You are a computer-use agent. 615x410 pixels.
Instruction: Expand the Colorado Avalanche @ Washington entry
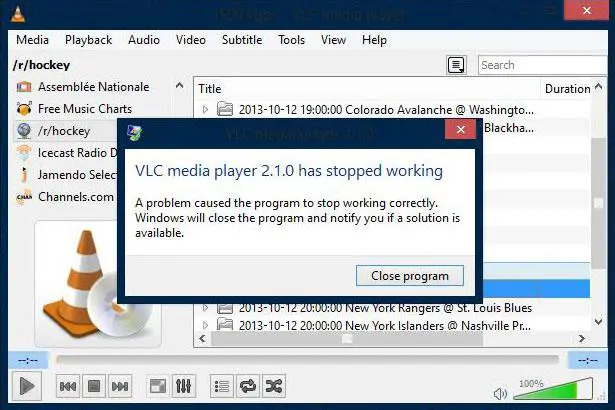point(206,109)
